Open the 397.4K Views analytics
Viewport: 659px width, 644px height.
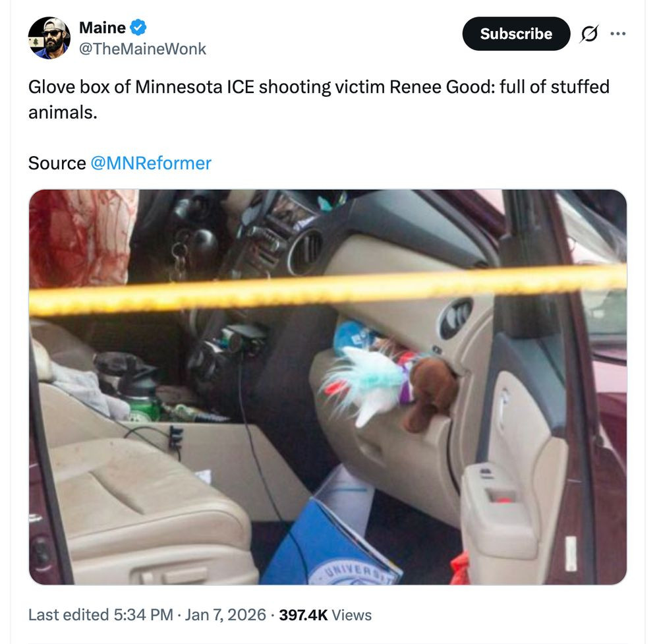click(325, 615)
